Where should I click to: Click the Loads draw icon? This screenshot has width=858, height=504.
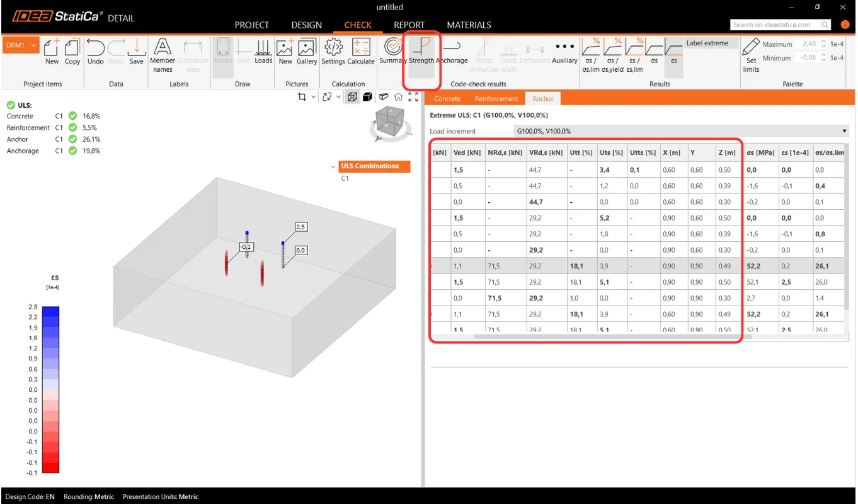(x=263, y=51)
